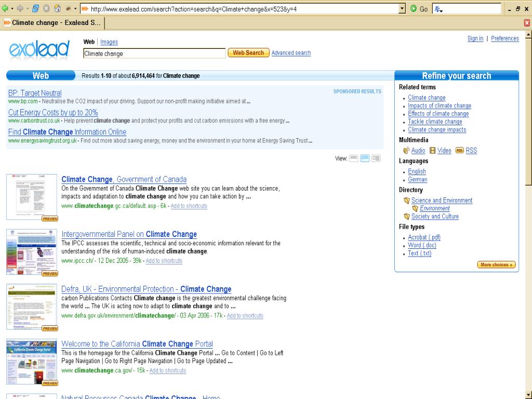Open Advanced search link
The height and width of the screenshot is (399, 532).
click(x=291, y=53)
